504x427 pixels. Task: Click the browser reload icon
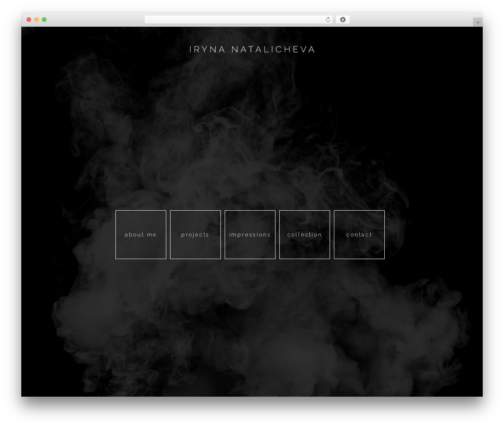click(328, 20)
